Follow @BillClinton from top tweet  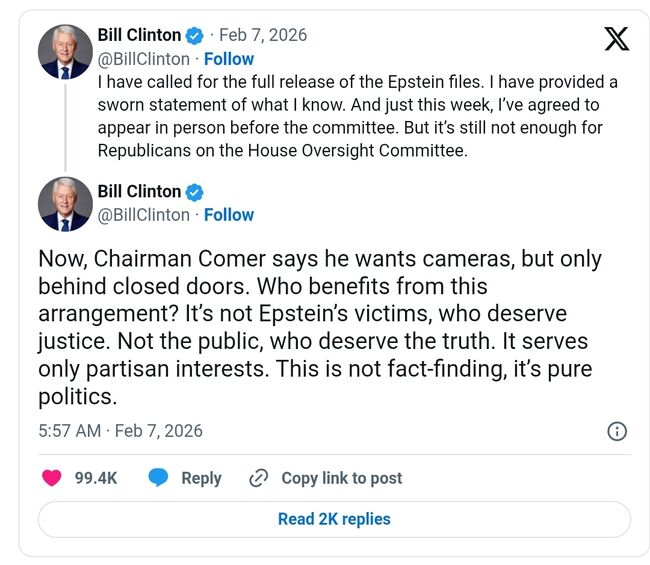[x=229, y=59]
